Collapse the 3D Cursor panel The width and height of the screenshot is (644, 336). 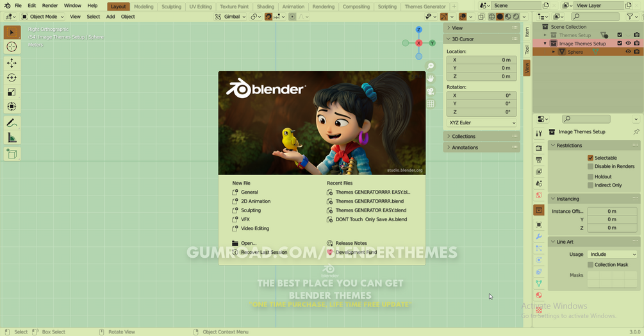tap(481, 39)
